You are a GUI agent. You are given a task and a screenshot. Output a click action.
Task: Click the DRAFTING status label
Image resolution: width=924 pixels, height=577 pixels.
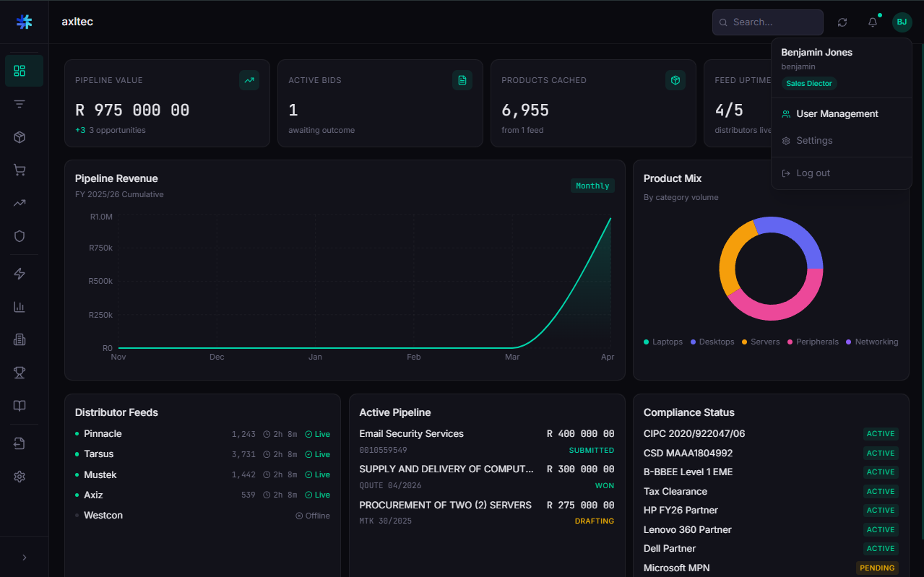click(x=595, y=521)
